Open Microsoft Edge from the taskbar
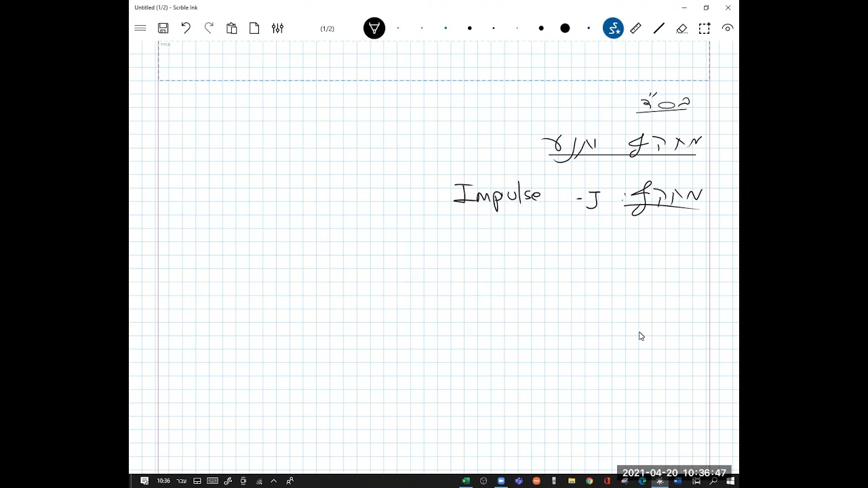 pos(642,481)
